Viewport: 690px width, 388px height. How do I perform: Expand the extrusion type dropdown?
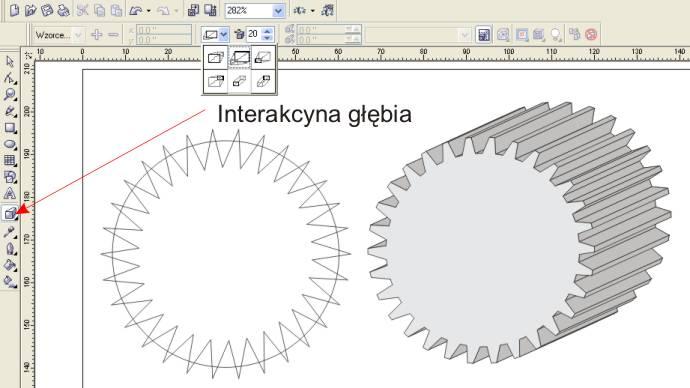224,34
